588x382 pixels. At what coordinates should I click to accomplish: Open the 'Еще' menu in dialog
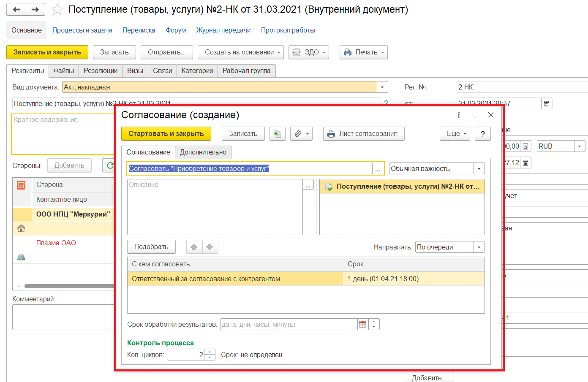(455, 134)
